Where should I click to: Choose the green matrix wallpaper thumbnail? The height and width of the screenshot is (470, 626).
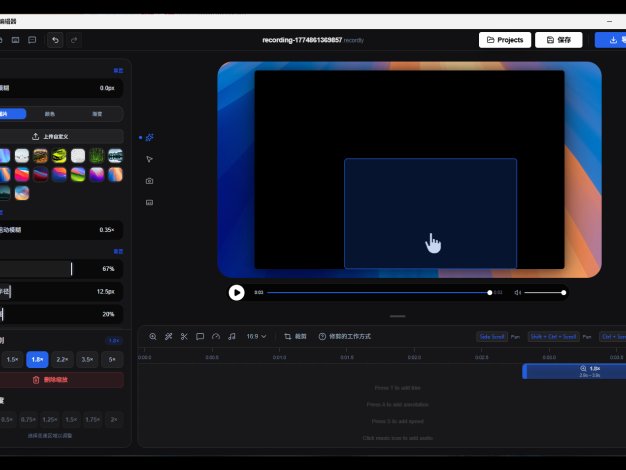tap(97, 156)
